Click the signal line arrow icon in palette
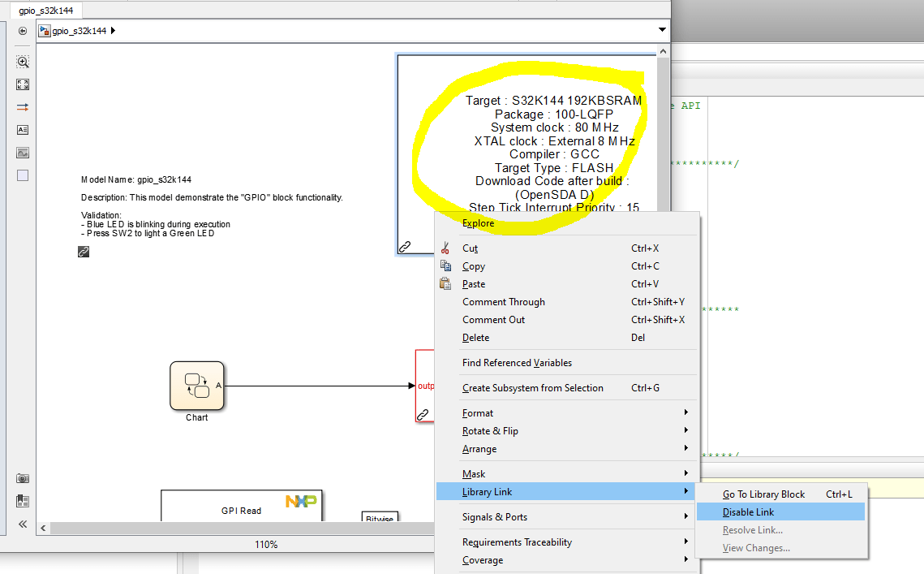924x574 pixels. tap(23, 106)
